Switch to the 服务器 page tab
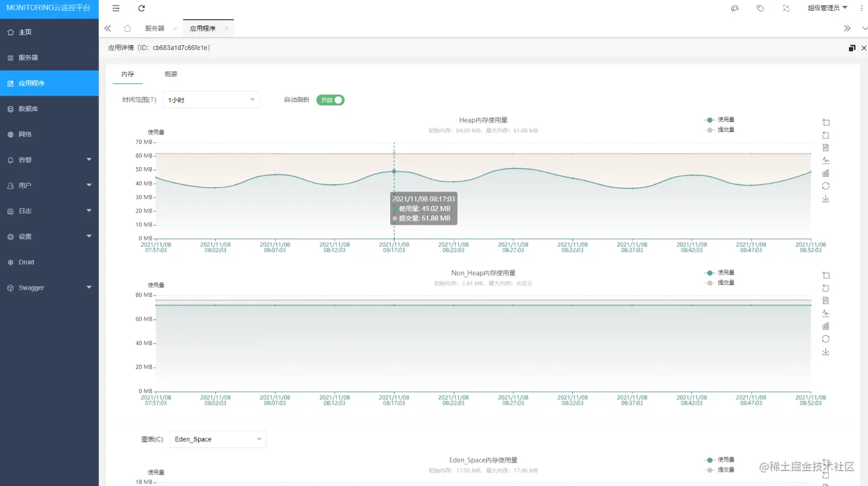This screenshot has height=486, width=868. tap(155, 29)
